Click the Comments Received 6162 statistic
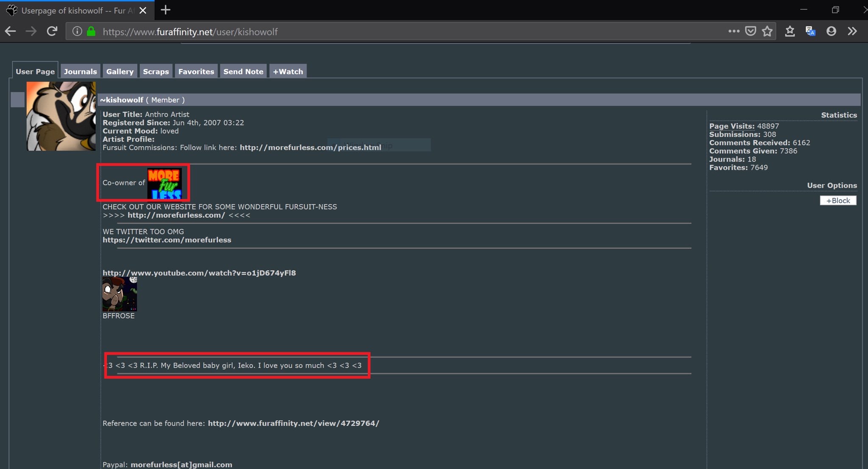 (x=759, y=143)
